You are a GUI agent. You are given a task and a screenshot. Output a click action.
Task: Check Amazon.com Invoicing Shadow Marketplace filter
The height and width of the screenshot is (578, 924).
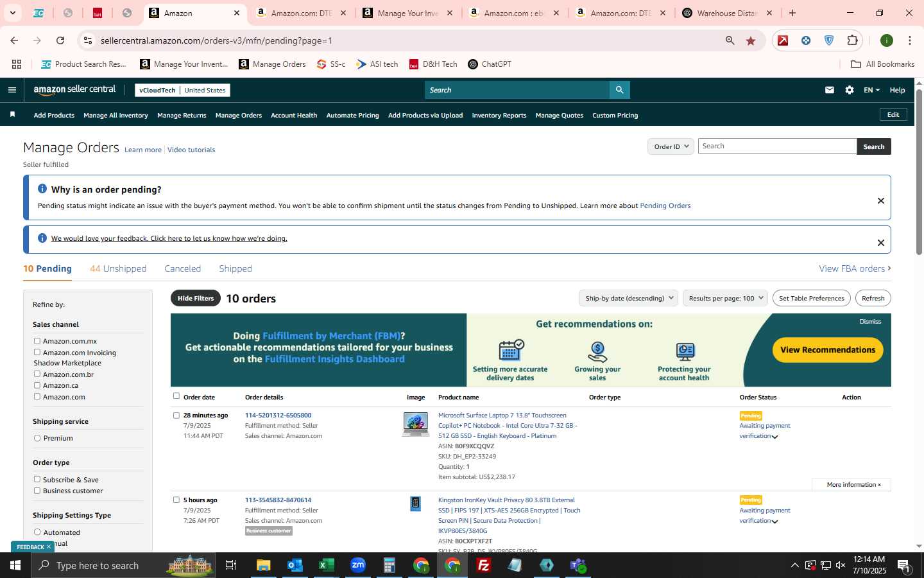click(x=37, y=352)
